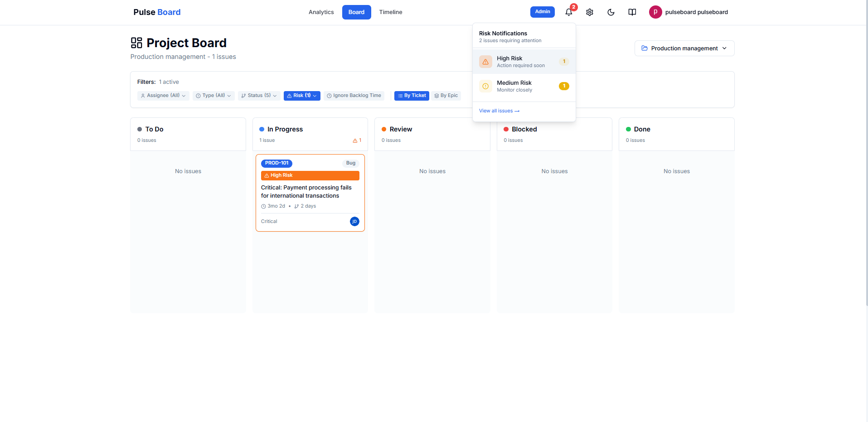Viewport: 868px width, 422px height.
Task: Click the orange High Risk banner on card
Action: (310, 175)
